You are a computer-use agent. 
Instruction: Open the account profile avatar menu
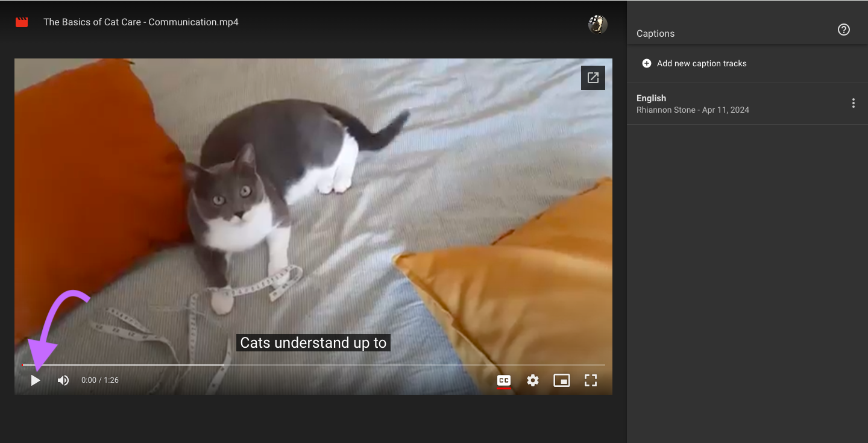[x=597, y=25]
